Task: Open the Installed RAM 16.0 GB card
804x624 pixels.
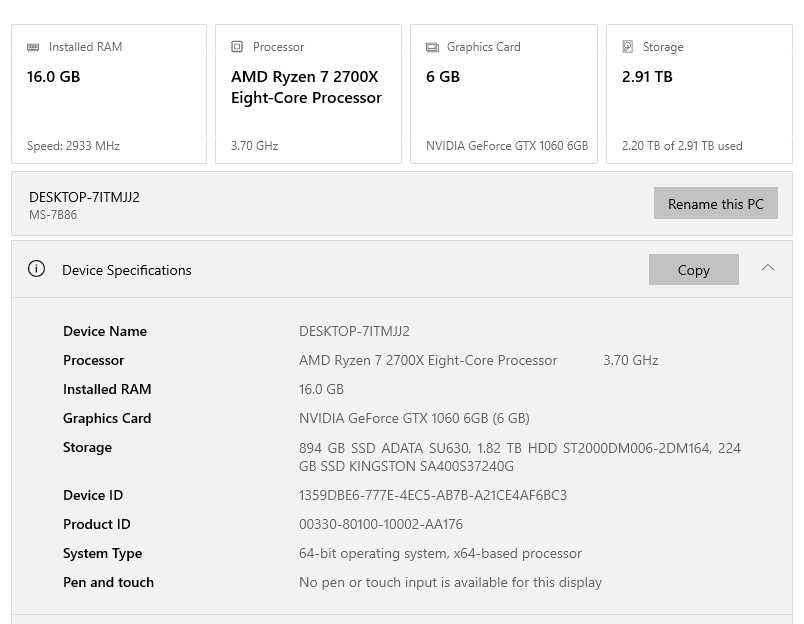Action: pyautogui.click(x=109, y=94)
